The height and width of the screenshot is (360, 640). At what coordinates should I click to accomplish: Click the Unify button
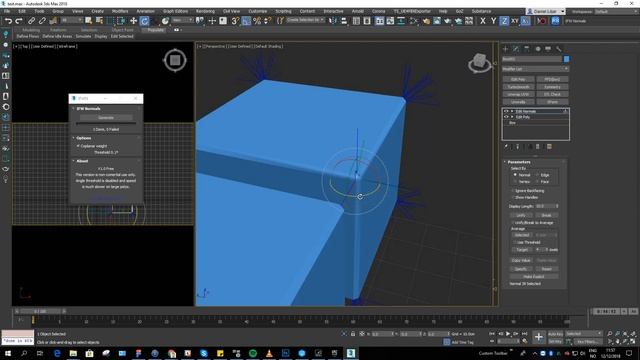pos(521,215)
